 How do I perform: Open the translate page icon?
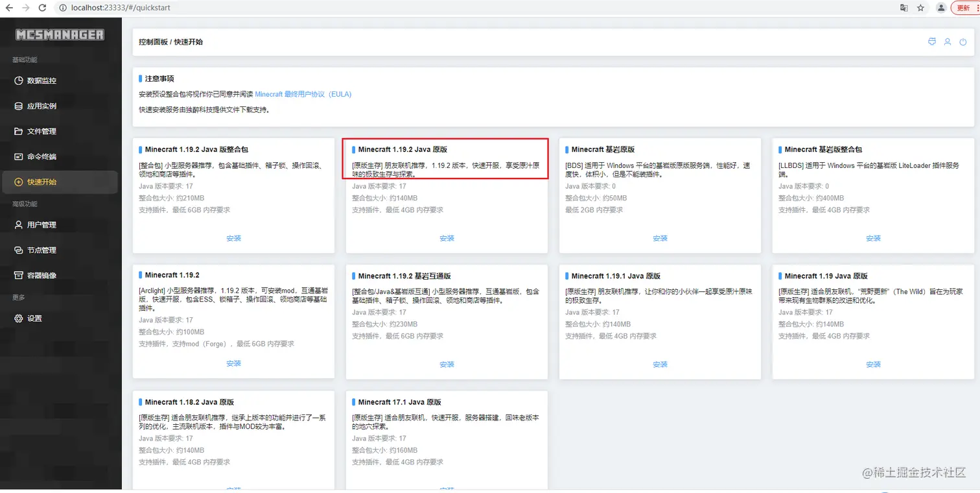904,8
